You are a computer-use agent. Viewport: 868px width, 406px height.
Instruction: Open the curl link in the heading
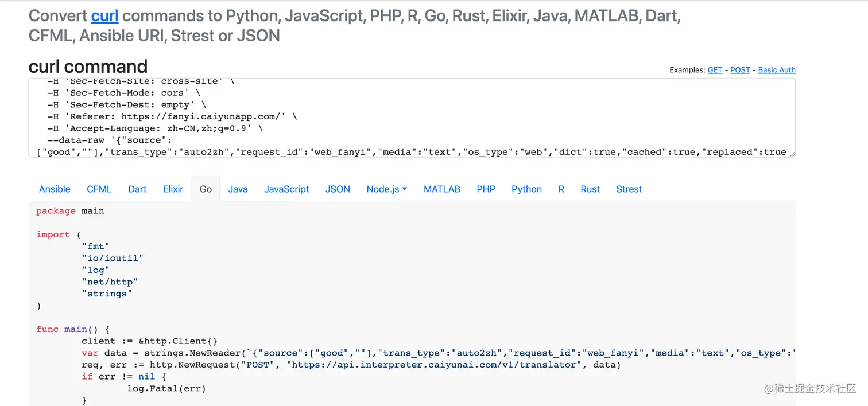pyautogui.click(x=104, y=15)
